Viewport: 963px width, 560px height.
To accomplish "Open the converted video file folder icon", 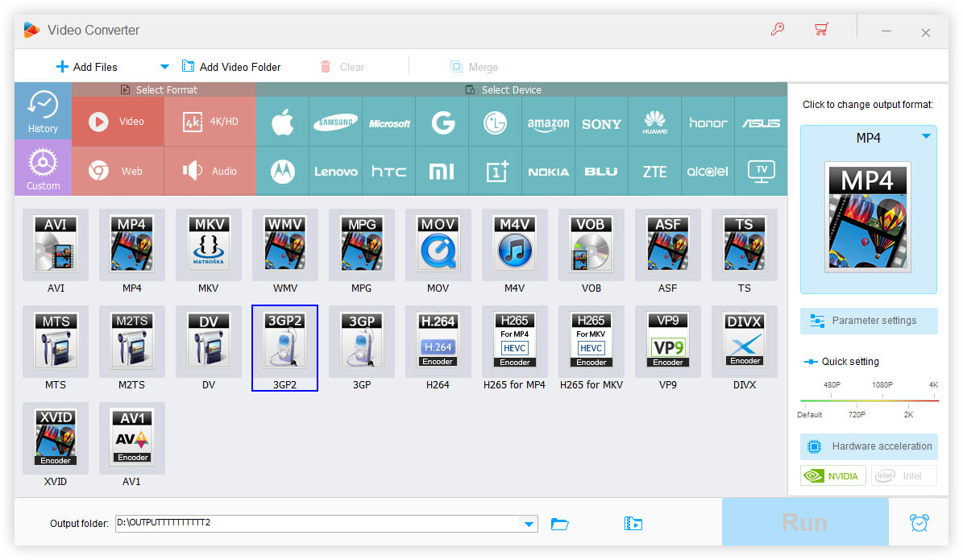I will point(633,524).
